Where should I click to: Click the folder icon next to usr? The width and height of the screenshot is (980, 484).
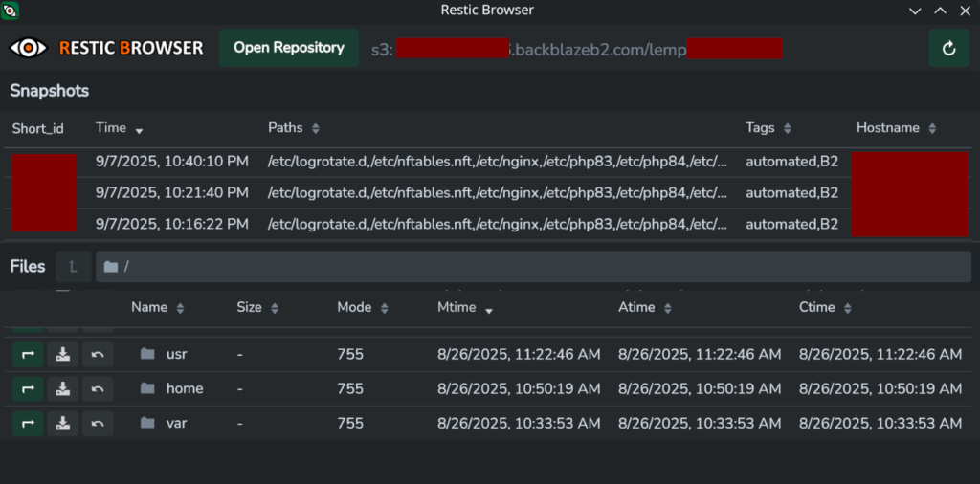coord(147,354)
